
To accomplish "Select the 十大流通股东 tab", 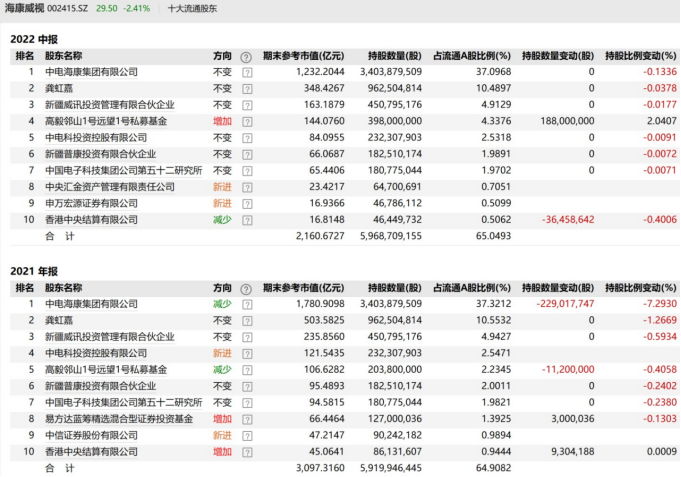I will pos(193,8).
